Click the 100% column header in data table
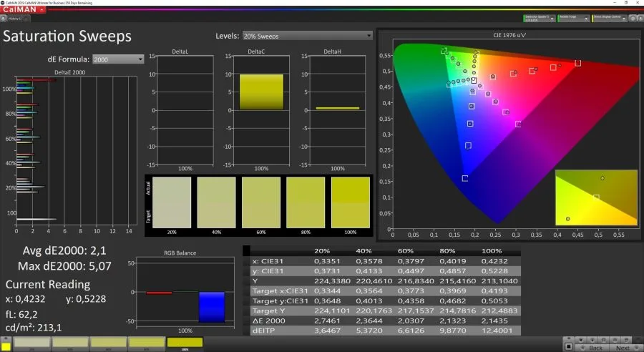Viewport: 644px width, 352px height. 494,251
